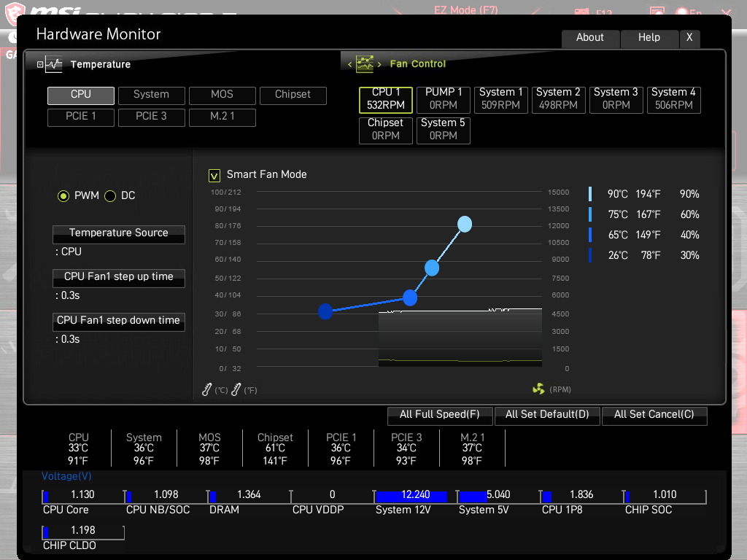Select the System 4 fan
Screen dimensions: 747x560
pyautogui.click(x=673, y=99)
